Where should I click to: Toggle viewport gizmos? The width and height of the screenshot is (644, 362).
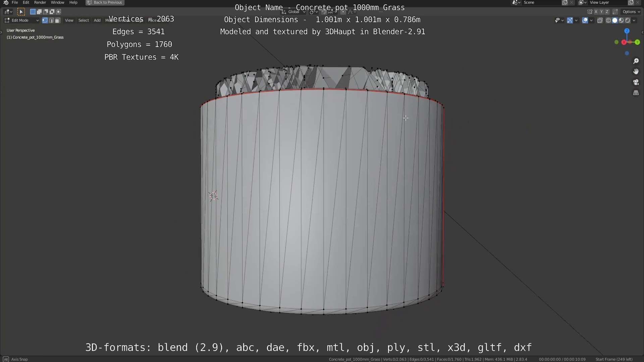(x=570, y=20)
